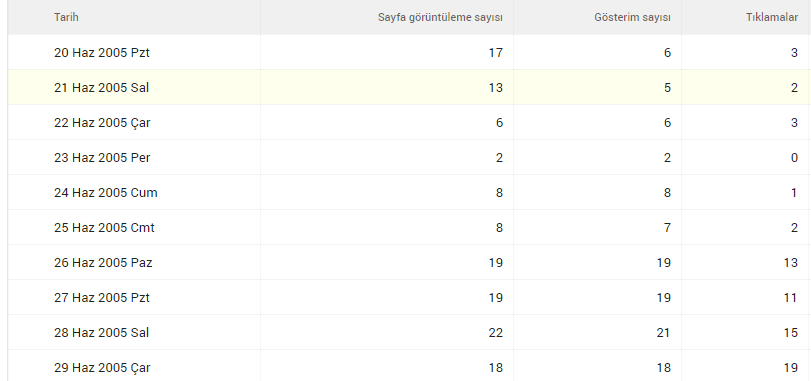Select the 29 Haz 2005 Çar row
The image size is (811, 381).
point(409,366)
